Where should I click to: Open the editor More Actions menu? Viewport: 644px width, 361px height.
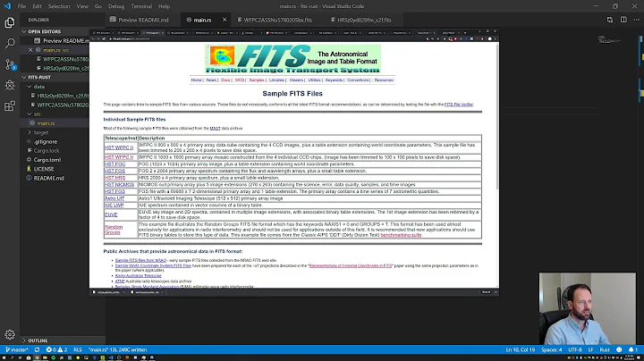coord(637,20)
